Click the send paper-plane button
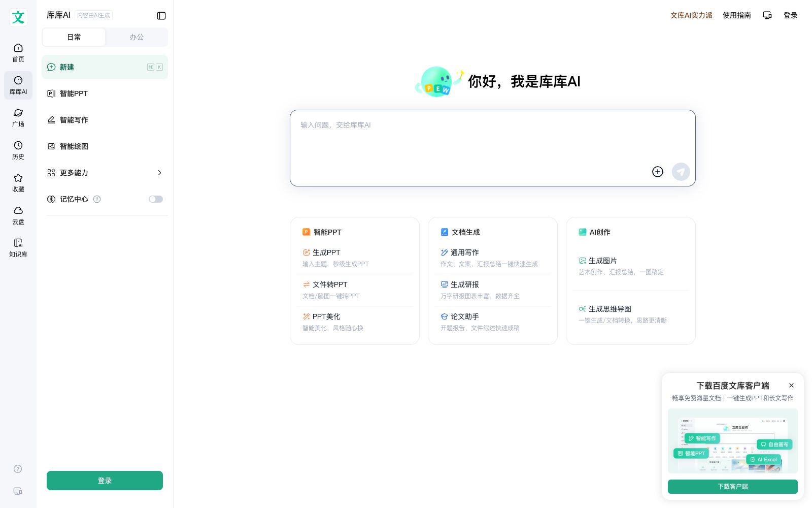Screen dimensions: 812x508 tap(681, 172)
